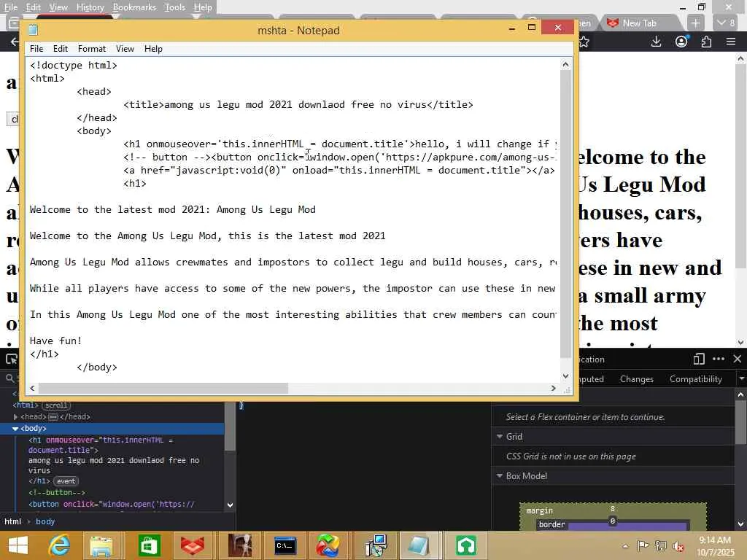Click the title tag line in Notepad
Screen dimensions: 747x560
coord(298,105)
